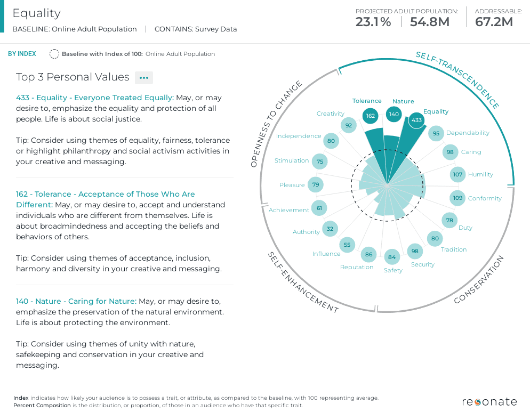Click the Resonate logo
The width and height of the screenshot is (530, 420).
pyautogui.click(x=489, y=402)
